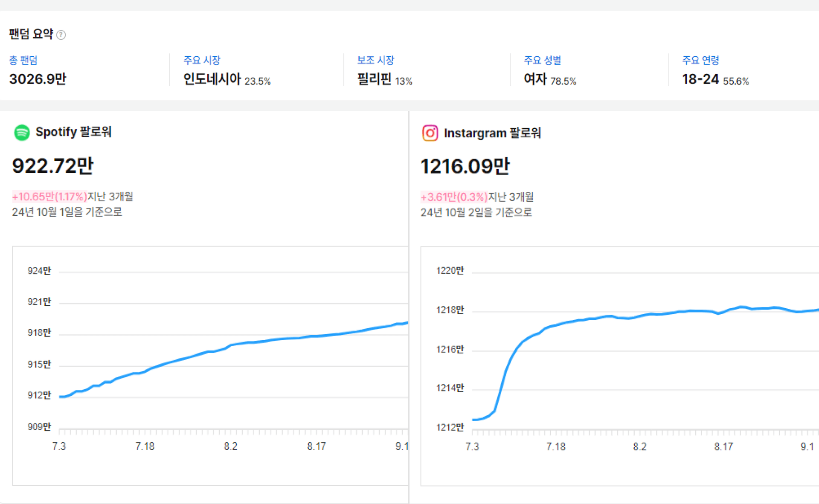Click the 주요 시장 label link
This screenshot has height=504, width=819.
point(202,60)
